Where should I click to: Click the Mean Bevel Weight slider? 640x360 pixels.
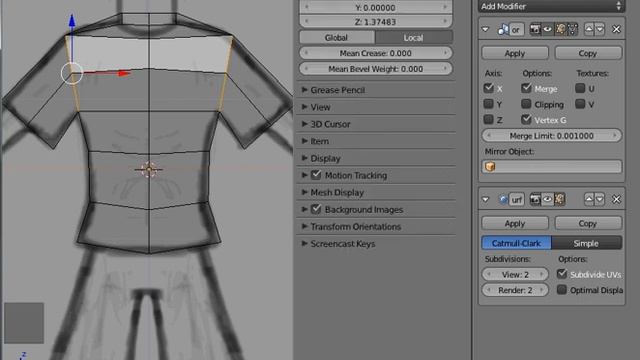tap(376, 69)
